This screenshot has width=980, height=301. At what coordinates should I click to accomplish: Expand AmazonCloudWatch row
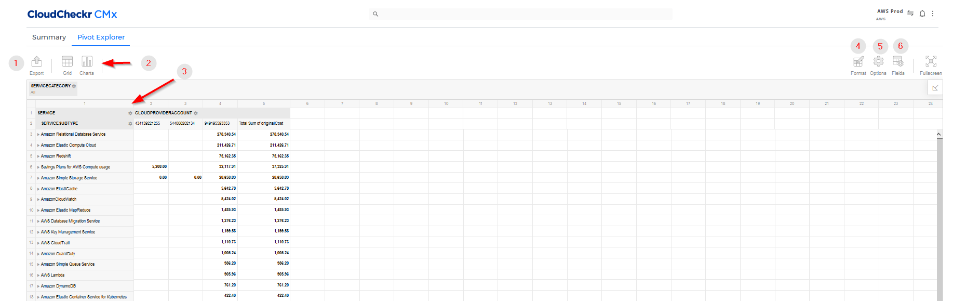pyautogui.click(x=38, y=200)
